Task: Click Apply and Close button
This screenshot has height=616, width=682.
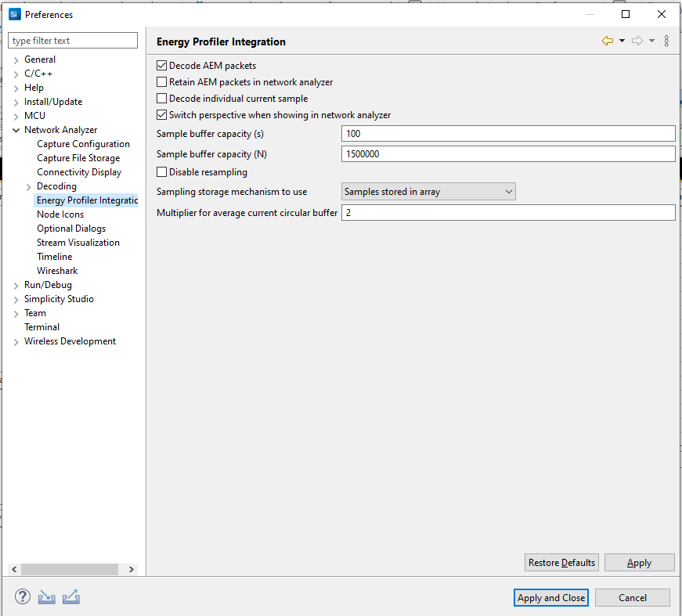Action: tap(551, 598)
